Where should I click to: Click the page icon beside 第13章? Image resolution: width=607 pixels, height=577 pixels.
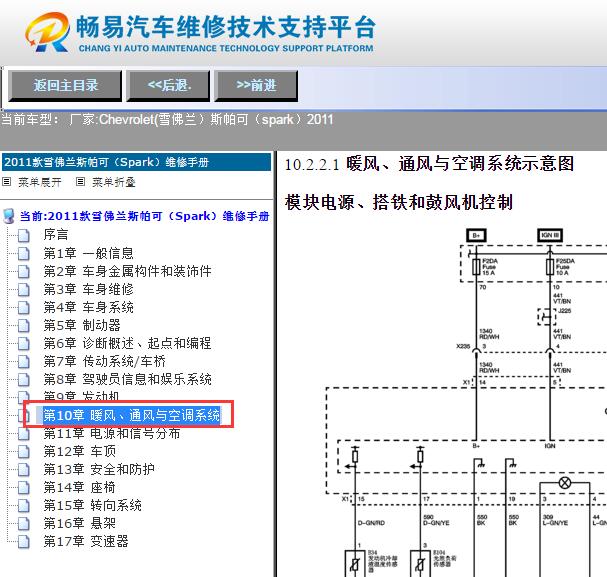tap(24, 469)
